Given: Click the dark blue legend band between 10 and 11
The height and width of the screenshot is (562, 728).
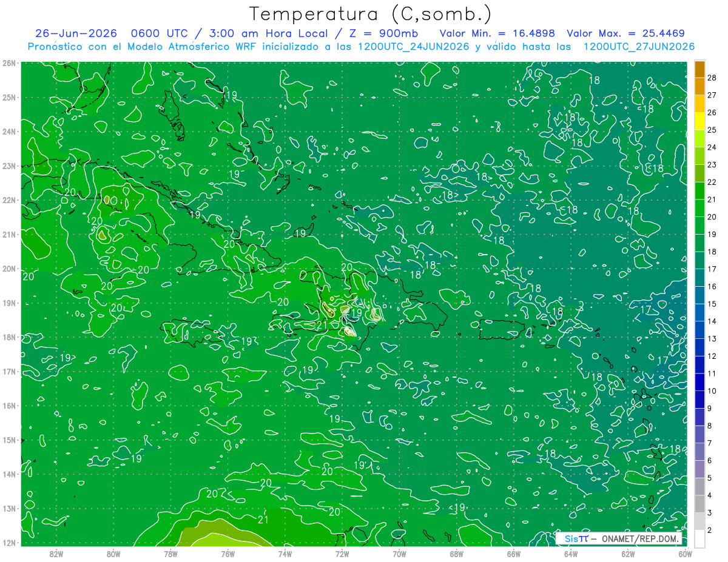Looking at the screenshot, I should coord(699,383).
